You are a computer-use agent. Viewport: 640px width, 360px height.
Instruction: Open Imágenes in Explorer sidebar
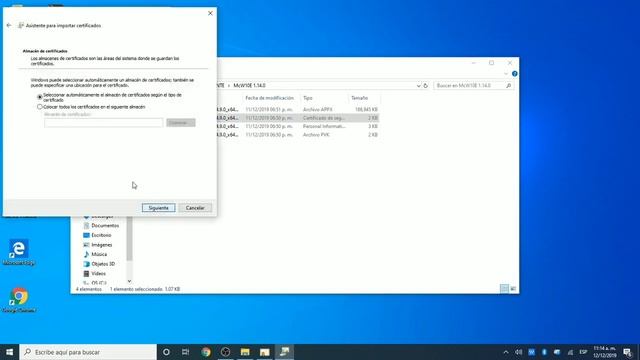(x=102, y=245)
